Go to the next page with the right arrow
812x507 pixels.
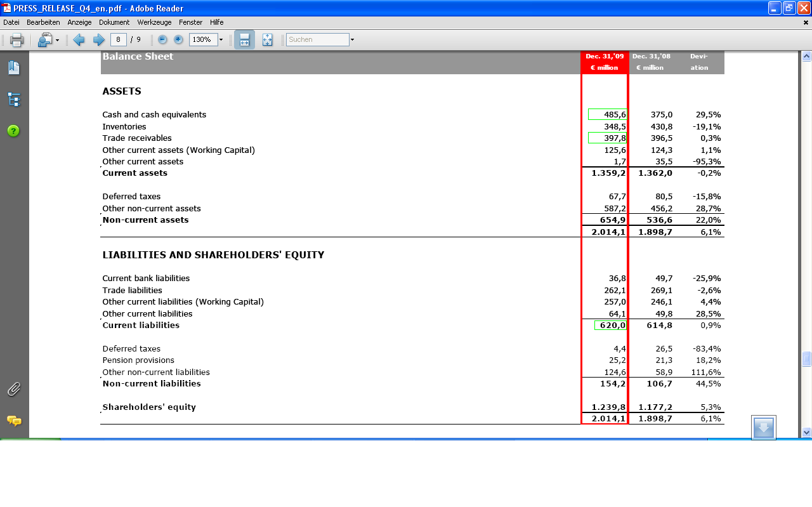coord(99,40)
